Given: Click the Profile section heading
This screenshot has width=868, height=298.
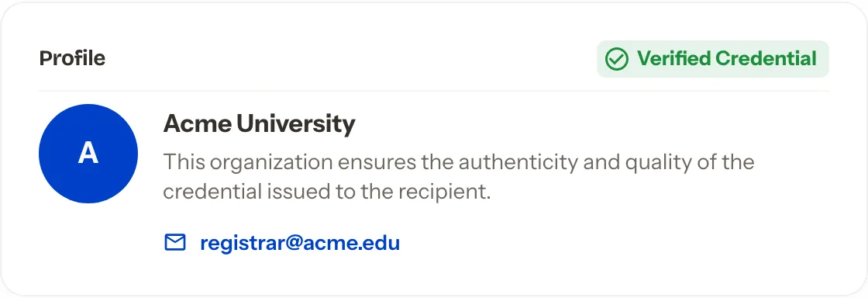Looking at the screenshot, I should pos(72,58).
